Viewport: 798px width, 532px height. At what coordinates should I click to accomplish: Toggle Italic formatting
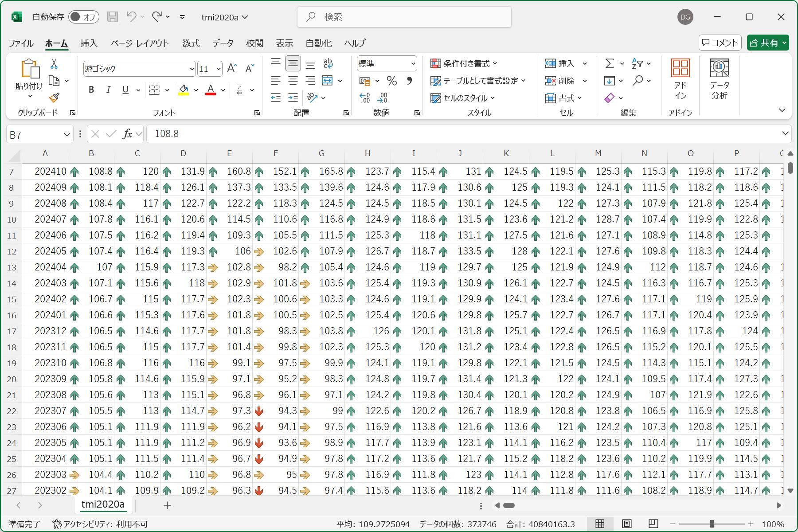(108, 90)
